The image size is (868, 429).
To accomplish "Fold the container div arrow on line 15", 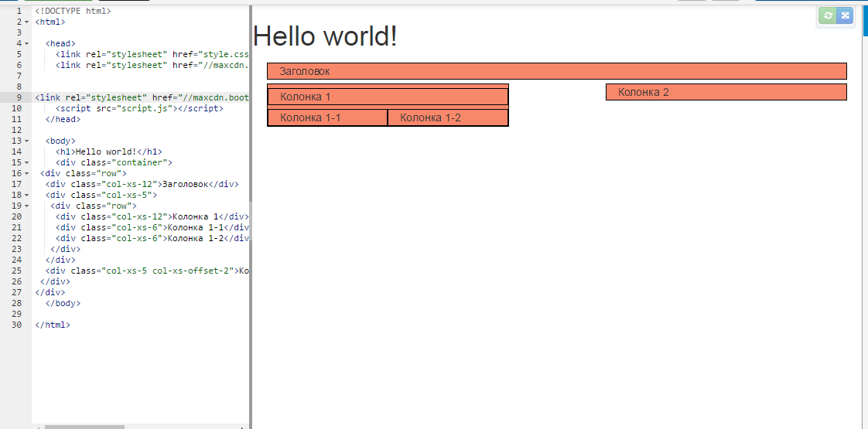I will [x=26, y=162].
